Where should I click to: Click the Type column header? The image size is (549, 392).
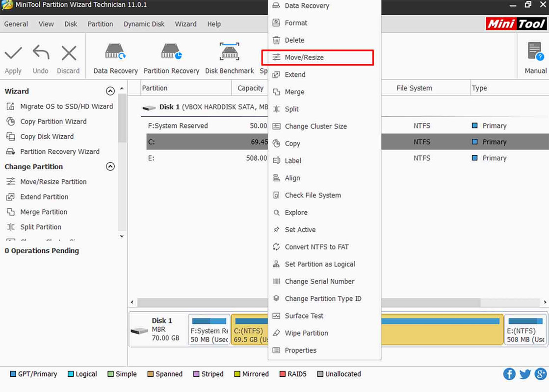coord(509,88)
